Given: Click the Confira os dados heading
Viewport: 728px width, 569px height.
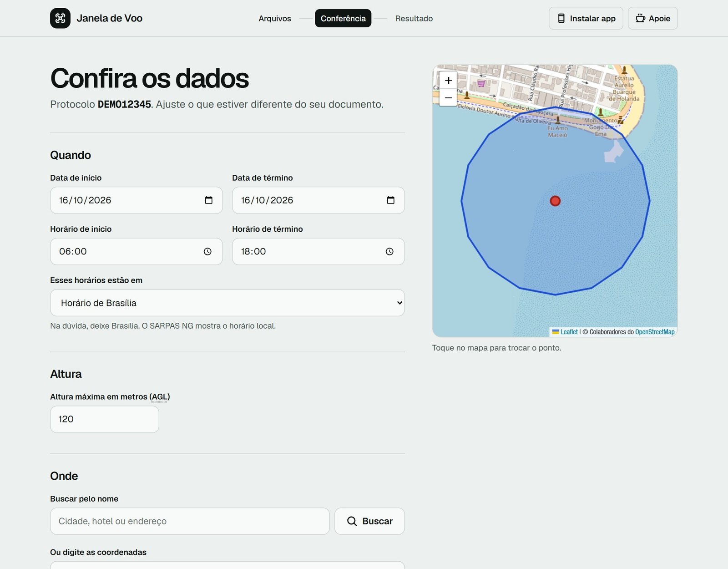Looking at the screenshot, I should [150, 78].
